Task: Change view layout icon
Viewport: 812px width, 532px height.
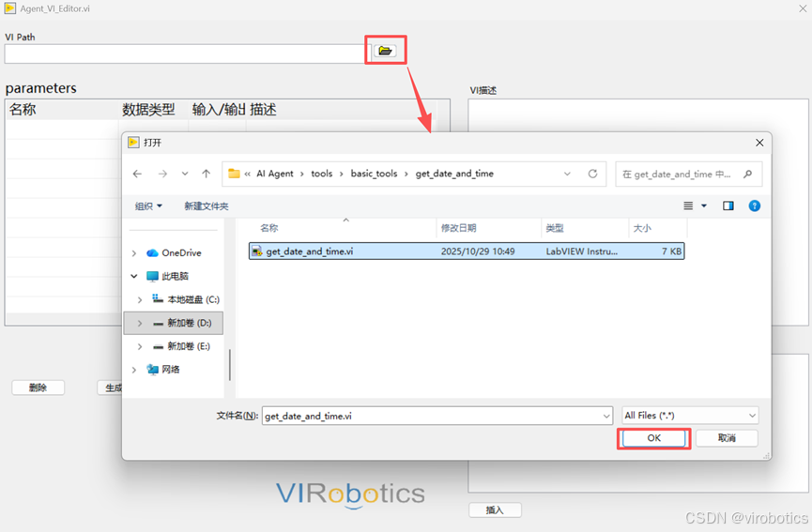Action: click(688, 206)
